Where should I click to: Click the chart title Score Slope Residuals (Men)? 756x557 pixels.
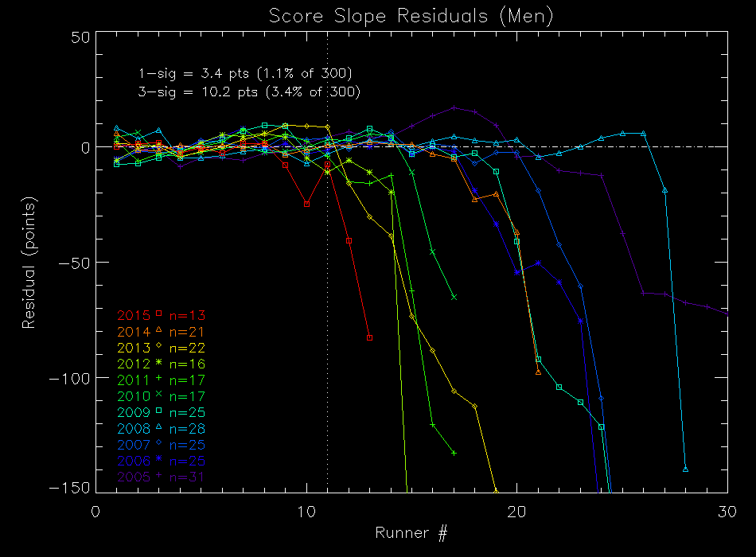[410, 16]
